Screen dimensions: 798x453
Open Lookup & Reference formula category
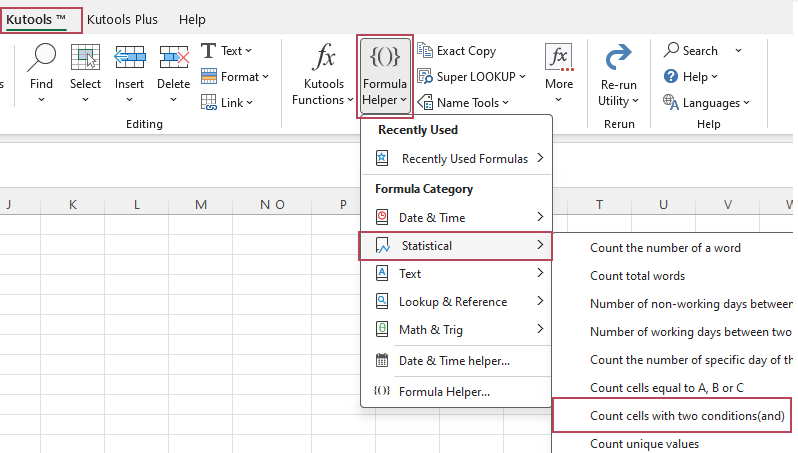(457, 301)
